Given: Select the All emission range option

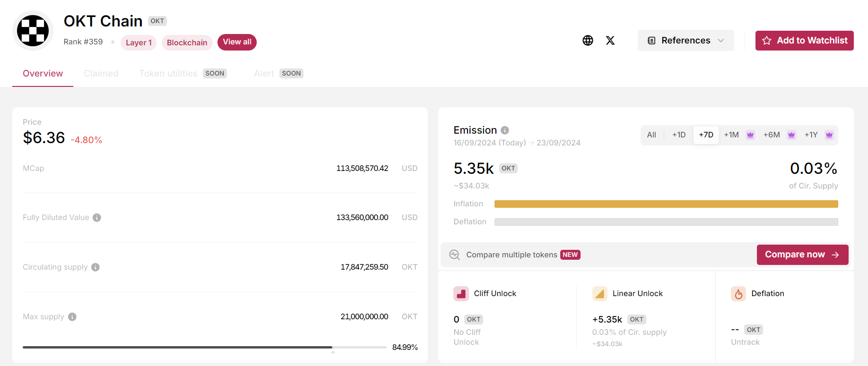Looking at the screenshot, I should pyautogui.click(x=651, y=135).
